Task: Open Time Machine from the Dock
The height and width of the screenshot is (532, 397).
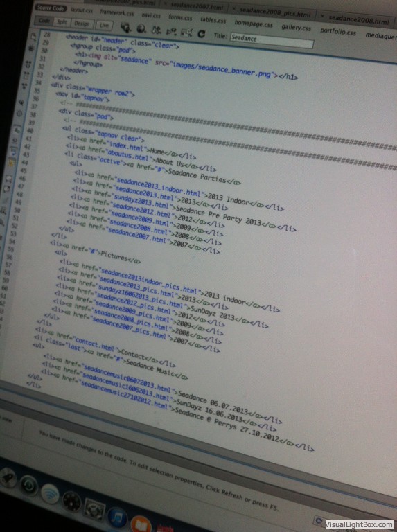Action: coord(28,486)
